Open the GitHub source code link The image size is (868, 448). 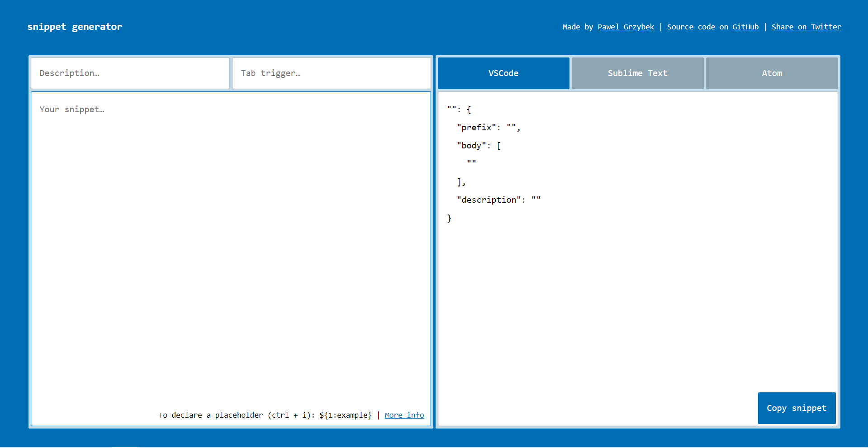[745, 27]
